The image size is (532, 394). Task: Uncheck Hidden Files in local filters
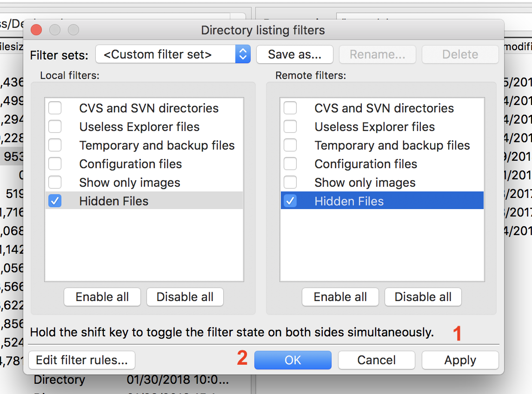[54, 201]
